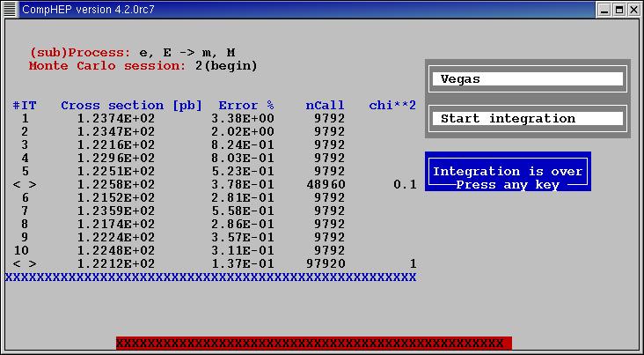Select the Vegas menu entry

(x=528, y=79)
